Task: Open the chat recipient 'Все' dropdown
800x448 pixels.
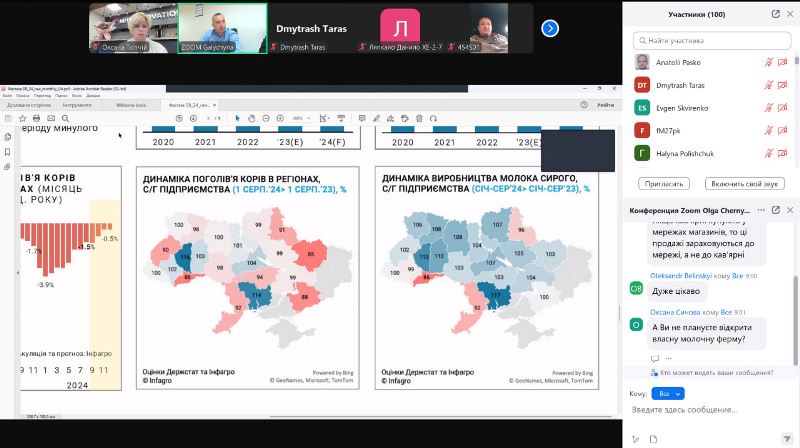Action: 668,393
